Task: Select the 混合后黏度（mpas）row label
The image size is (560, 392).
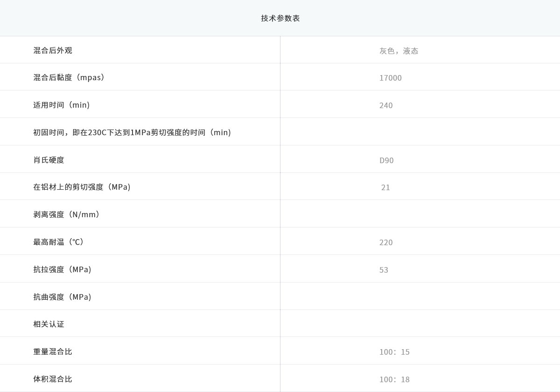Action: coord(67,77)
